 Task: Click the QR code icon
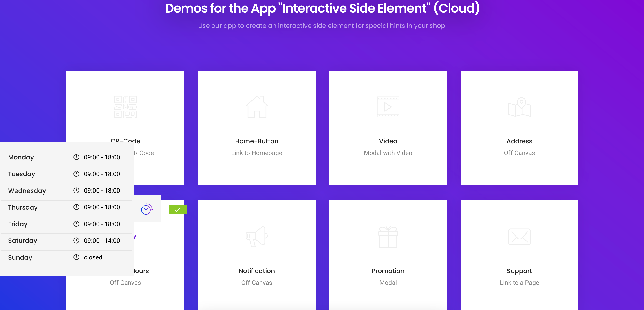point(125,107)
